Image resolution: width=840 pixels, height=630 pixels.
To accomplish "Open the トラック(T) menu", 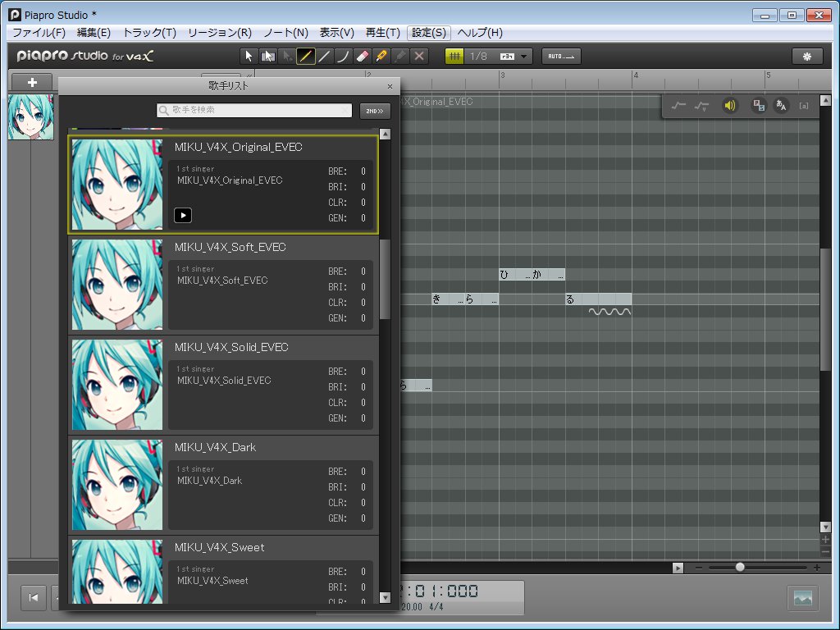I will pyautogui.click(x=148, y=33).
